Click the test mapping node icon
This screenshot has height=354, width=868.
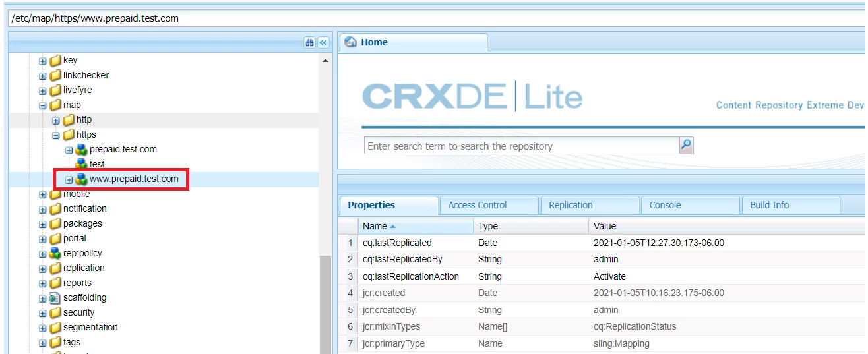pos(82,164)
